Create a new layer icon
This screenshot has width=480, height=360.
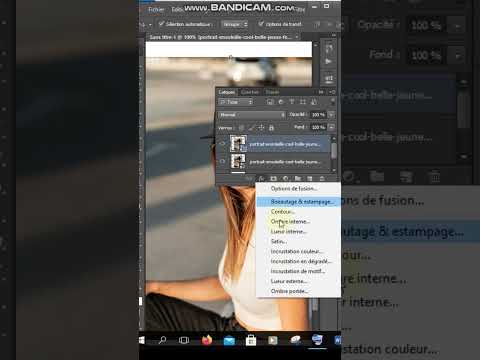(x=310, y=179)
